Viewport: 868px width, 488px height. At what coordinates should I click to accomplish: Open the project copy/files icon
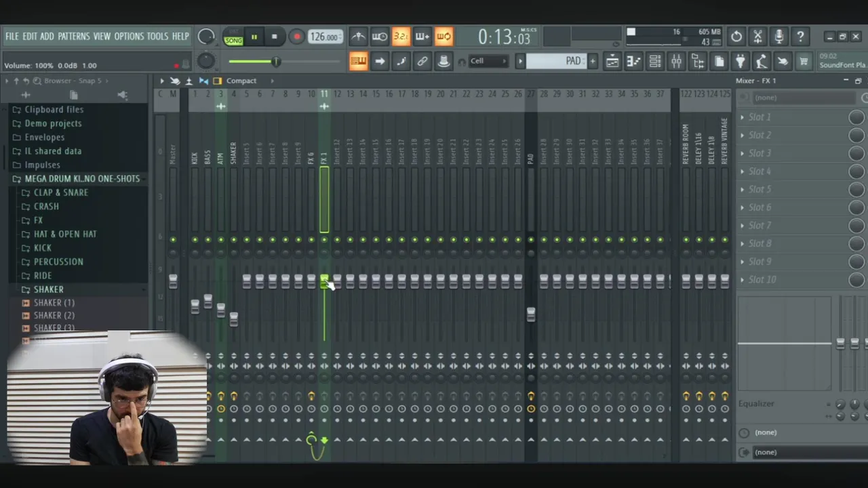(x=719, y=62)
